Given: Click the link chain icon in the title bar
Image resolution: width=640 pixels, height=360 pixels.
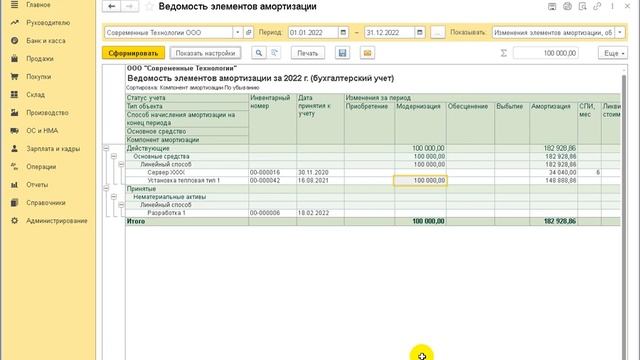Looking at the screenshot, I should coord(597,6).
